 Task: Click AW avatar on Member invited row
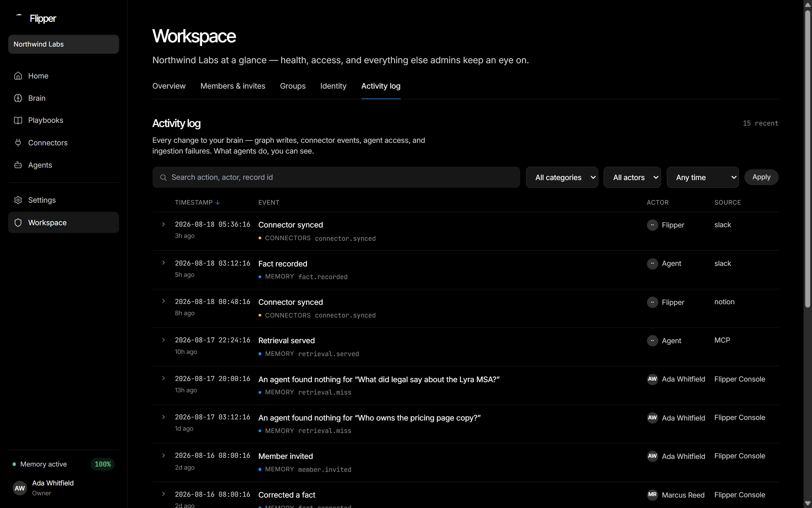[652, 456]
